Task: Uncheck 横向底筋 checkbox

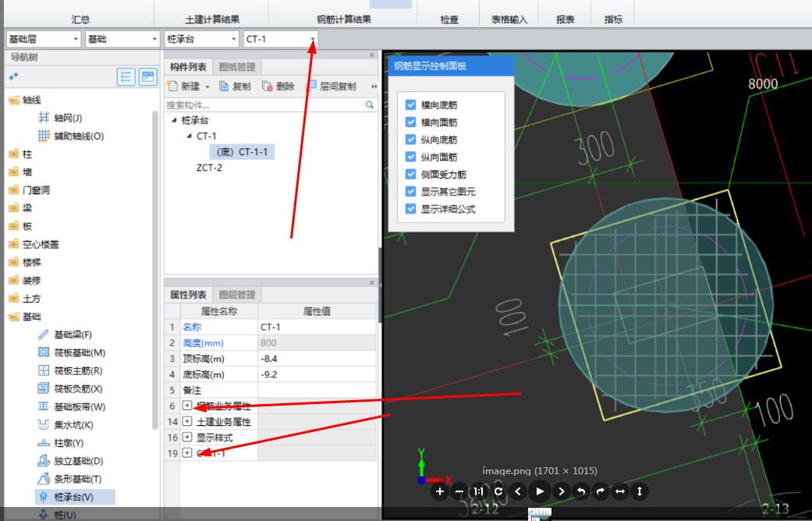Action: [x=410, y=105]
